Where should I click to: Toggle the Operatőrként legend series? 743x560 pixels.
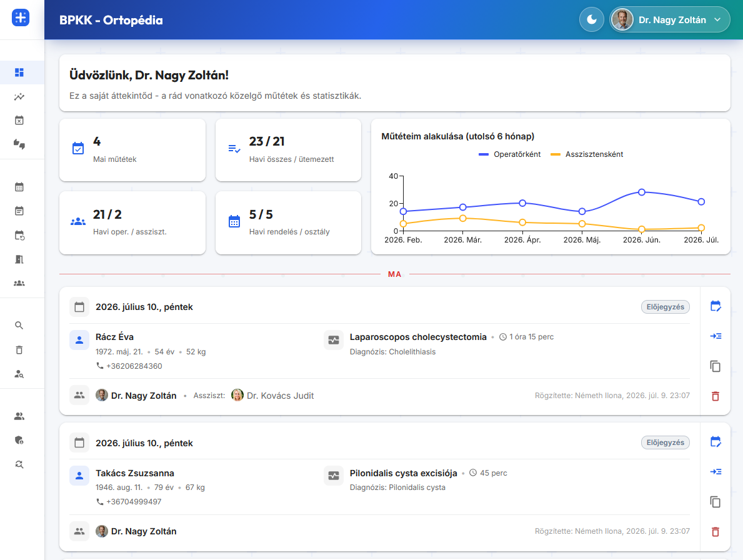pos(509,154)
